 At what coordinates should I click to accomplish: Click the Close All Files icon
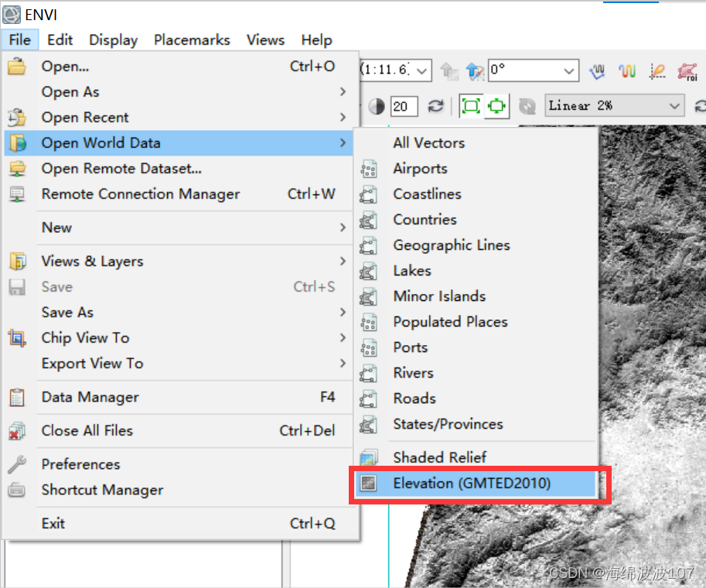(17, 431)
